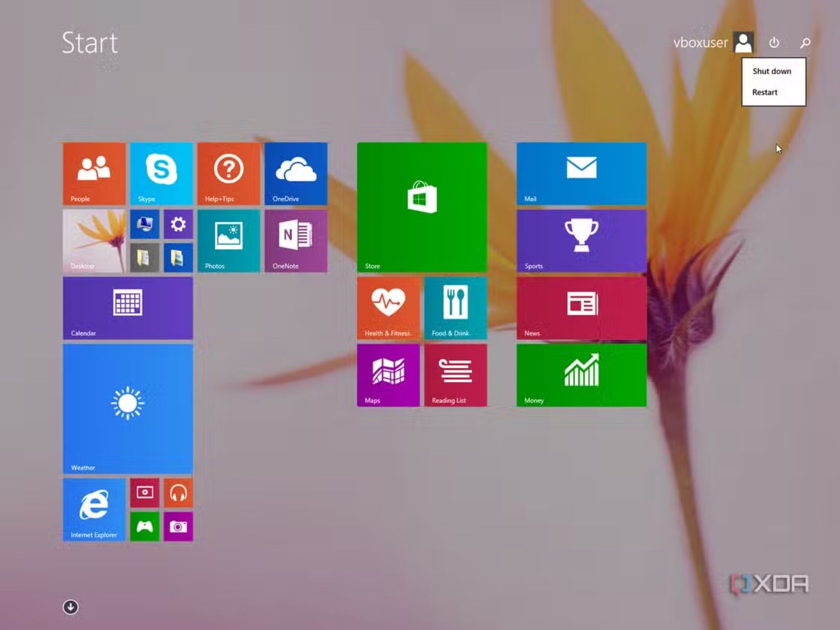Show all apps with the down arrow

71,607
